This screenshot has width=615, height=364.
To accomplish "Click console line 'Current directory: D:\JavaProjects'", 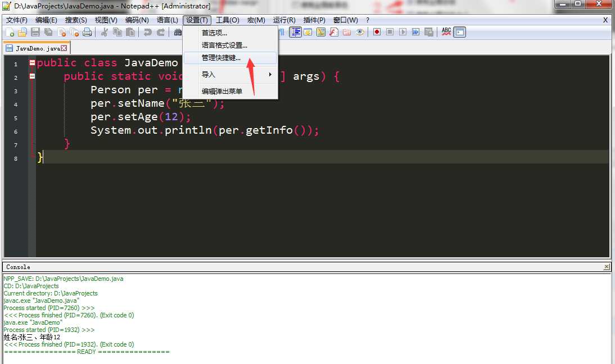I will coord(51,293).
